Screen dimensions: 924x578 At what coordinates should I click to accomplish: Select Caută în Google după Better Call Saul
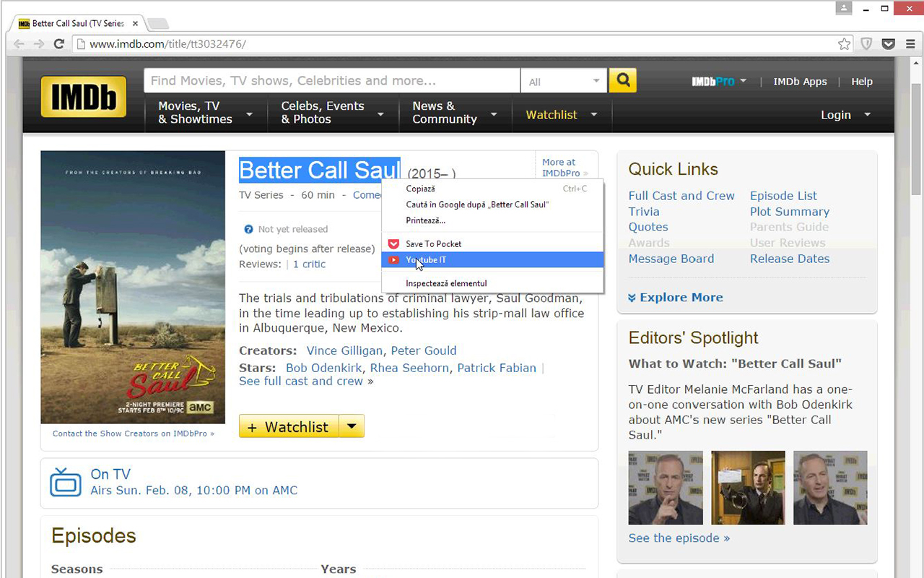[x=492, y=204]
